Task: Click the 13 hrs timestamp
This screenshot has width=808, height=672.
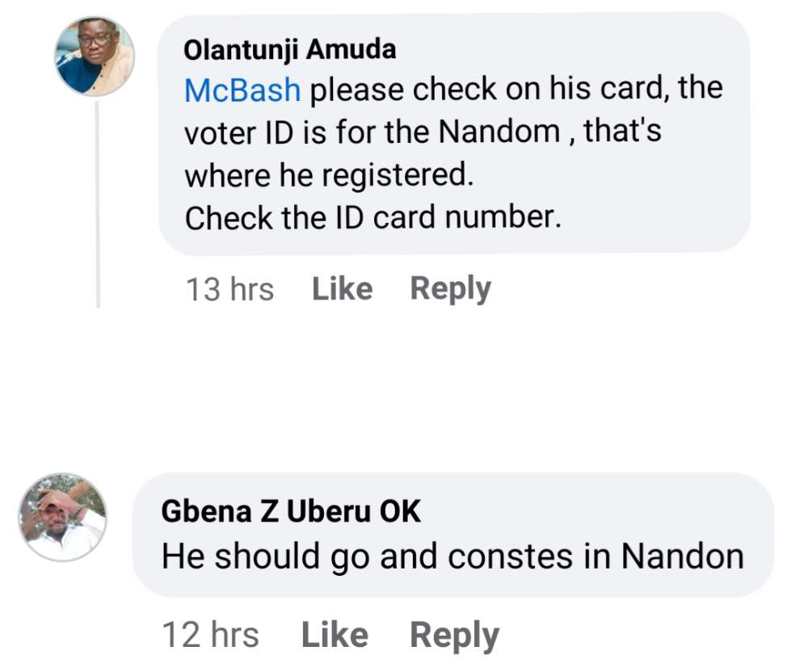Action: (229, 289)
